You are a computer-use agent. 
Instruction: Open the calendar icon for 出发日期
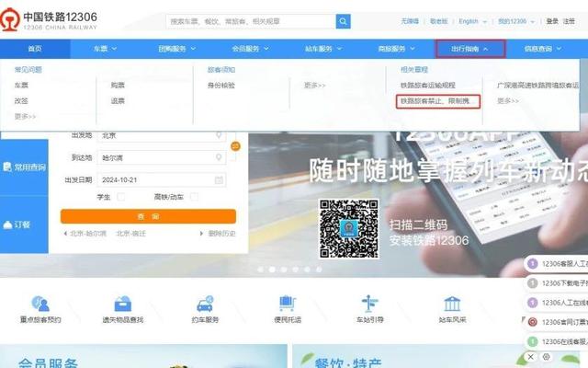point(219,180)
